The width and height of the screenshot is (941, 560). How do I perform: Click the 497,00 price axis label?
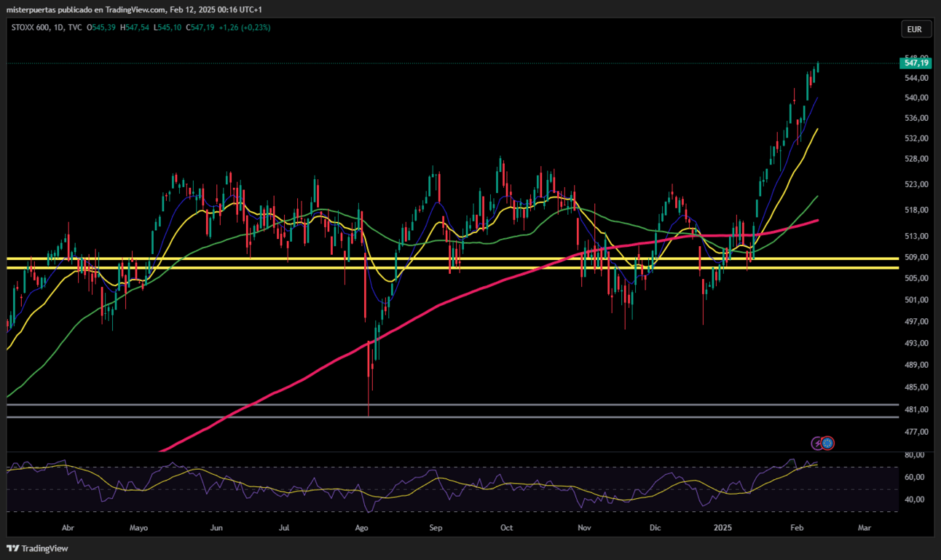916,321
